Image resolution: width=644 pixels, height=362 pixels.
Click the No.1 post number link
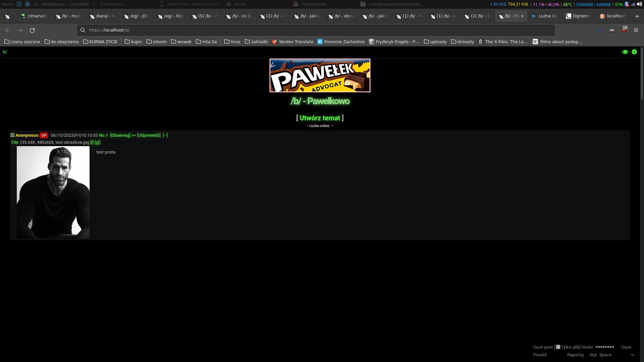pos(103,135)
